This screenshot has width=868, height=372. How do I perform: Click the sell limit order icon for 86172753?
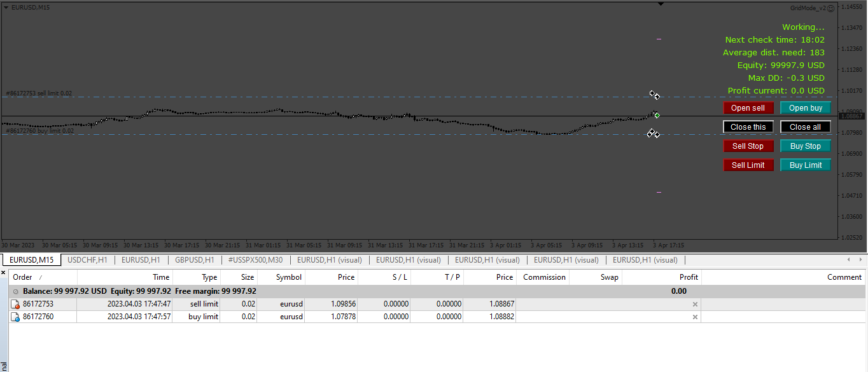pyautogui.click(x=15, y=304)
